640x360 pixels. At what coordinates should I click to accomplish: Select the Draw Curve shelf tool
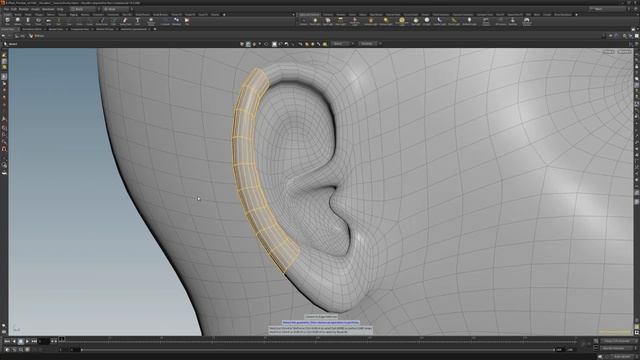[x=102, y=21]
